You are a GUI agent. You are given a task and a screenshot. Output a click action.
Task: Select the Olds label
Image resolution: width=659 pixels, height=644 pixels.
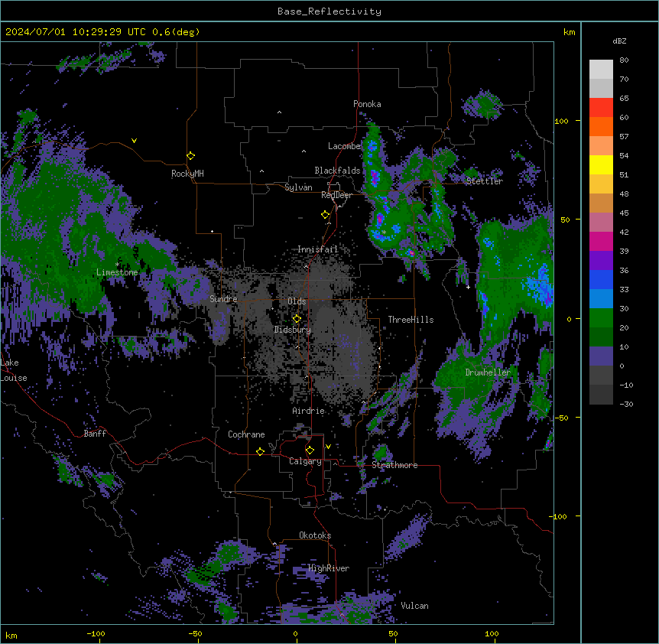(297, 301)
